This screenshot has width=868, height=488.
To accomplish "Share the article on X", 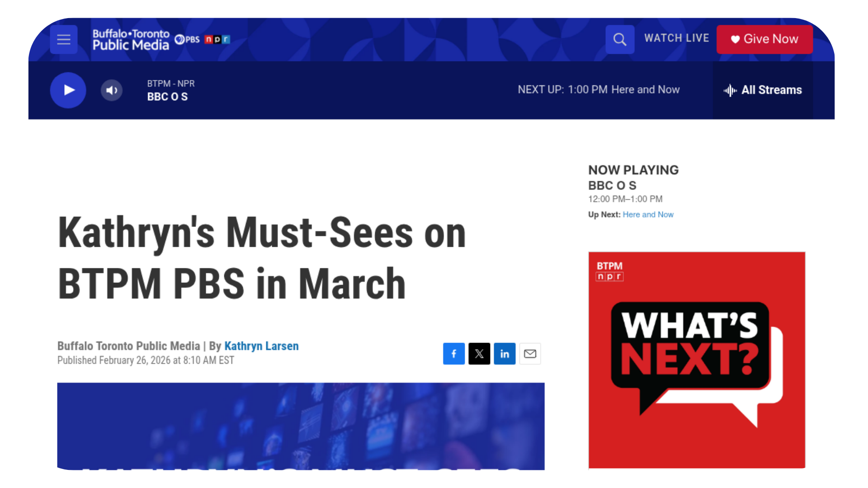I will (479, 354).
